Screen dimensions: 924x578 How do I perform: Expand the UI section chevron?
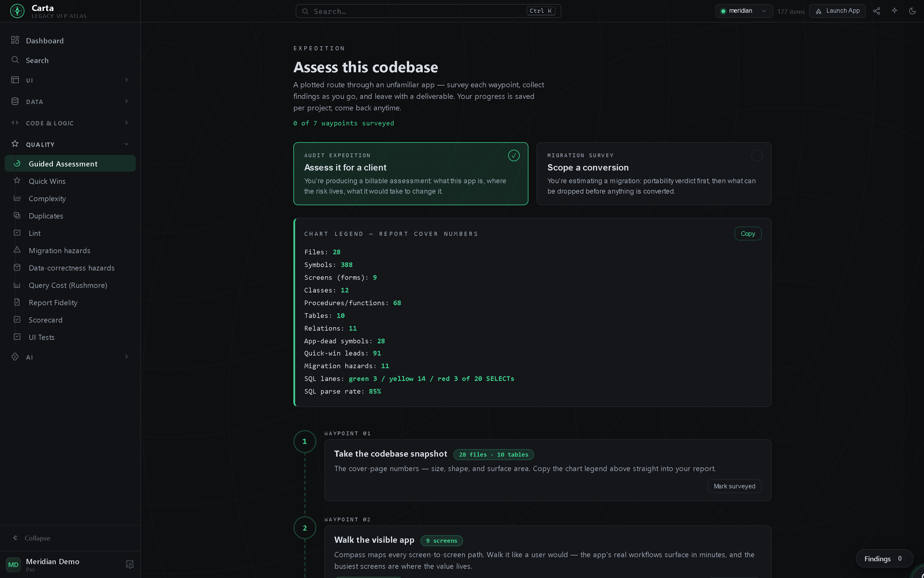pyautogui.click(x=126, y=80)
